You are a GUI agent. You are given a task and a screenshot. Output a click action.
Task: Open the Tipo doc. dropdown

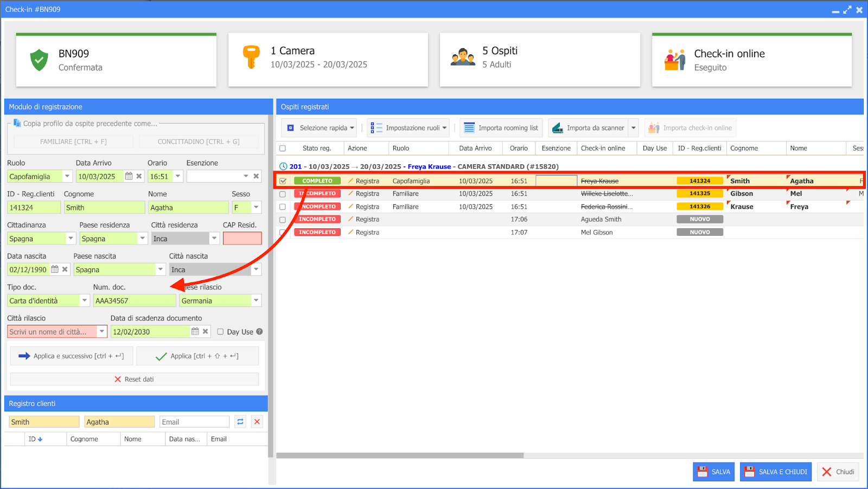click(x=85, y=300)
